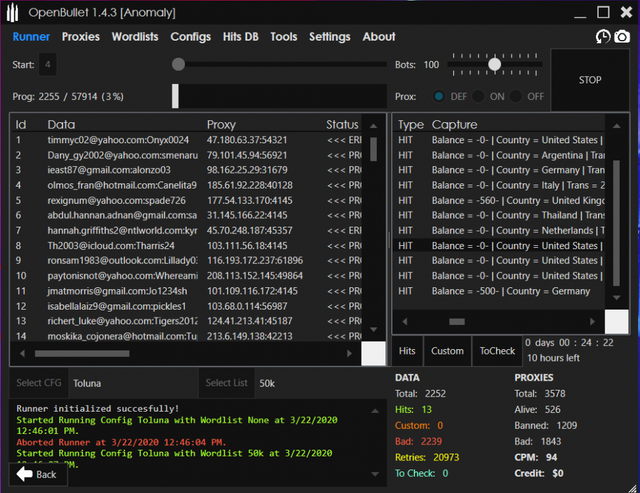Click the Select List button
640x493 pixels.
(x=227, y=383)
